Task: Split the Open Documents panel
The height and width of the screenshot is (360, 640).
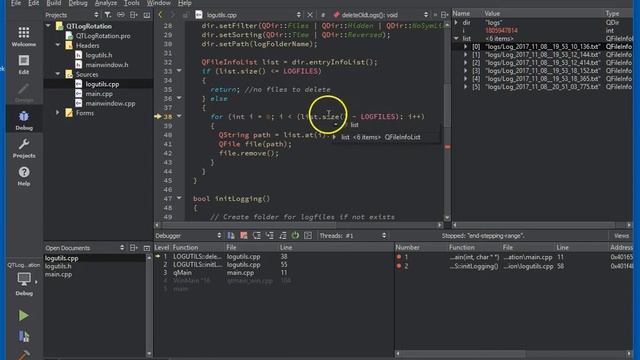Action: 134,248
